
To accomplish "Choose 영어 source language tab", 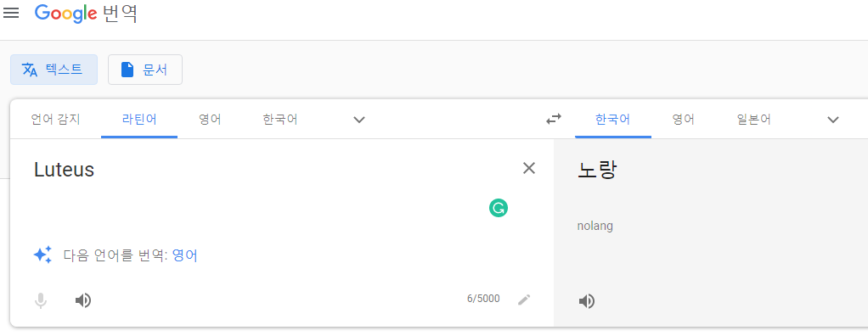I will tap(211, 119).
